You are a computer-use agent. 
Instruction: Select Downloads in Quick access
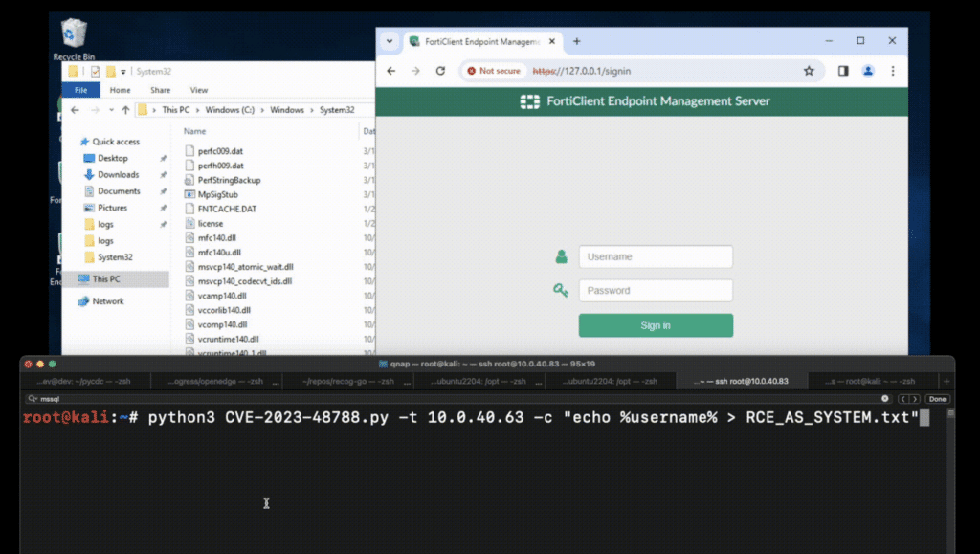tap(118, 174)
